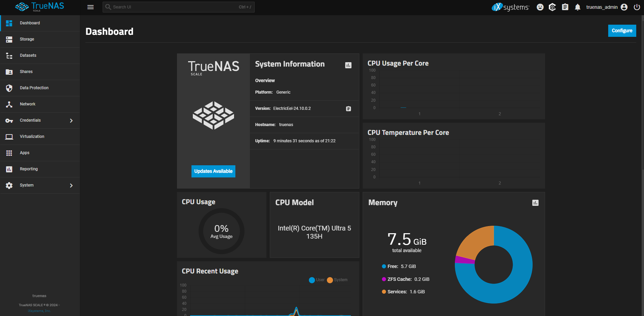Click the Configure dashboard button

pos(622,31)
